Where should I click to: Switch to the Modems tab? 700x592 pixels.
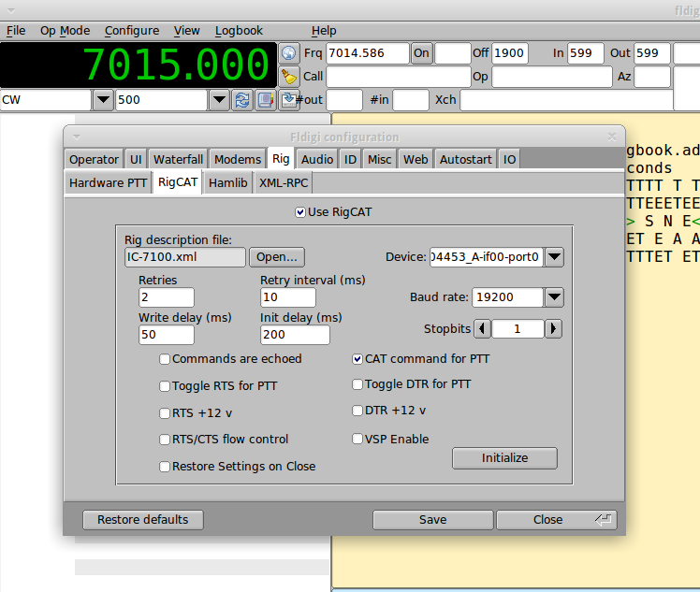coord(238,160)
